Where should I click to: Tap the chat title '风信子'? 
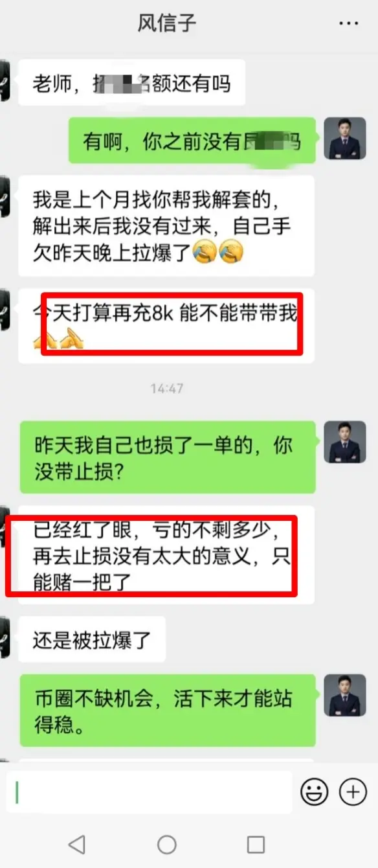pyautogui.click(x=167, y=24)
